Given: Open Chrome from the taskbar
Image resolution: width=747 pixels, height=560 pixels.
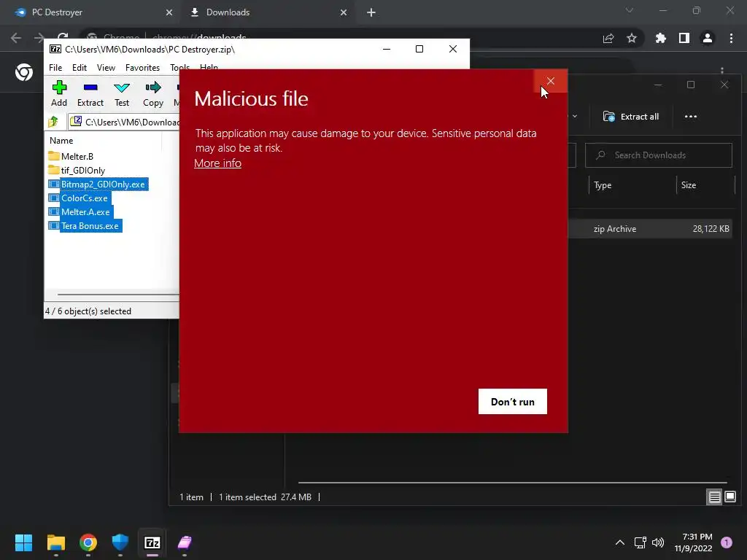Looking at the screenshot, I should [x=88, y=542].
